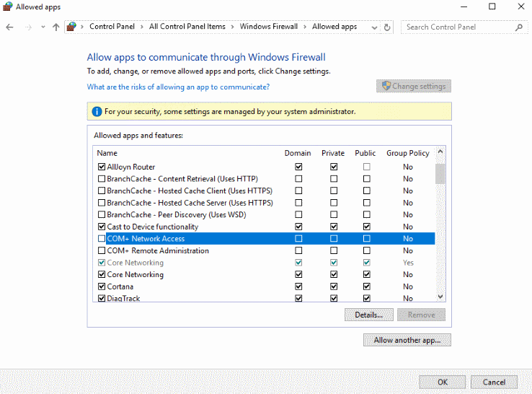Click the Allowed apps window title icon
Screen dimensions: 532x394
[x=8, y=6]
